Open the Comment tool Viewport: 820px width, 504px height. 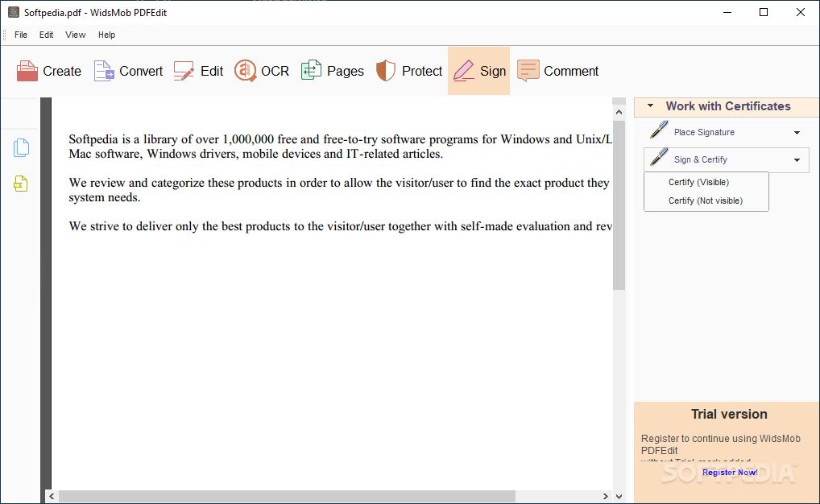tap(557, 71)
